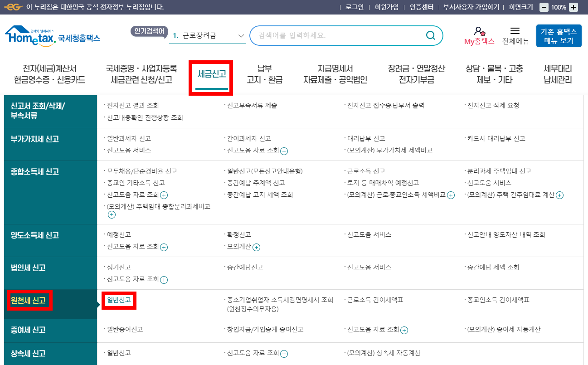Select 양도소득세 신고 category
588x365 pixels.
51,240
